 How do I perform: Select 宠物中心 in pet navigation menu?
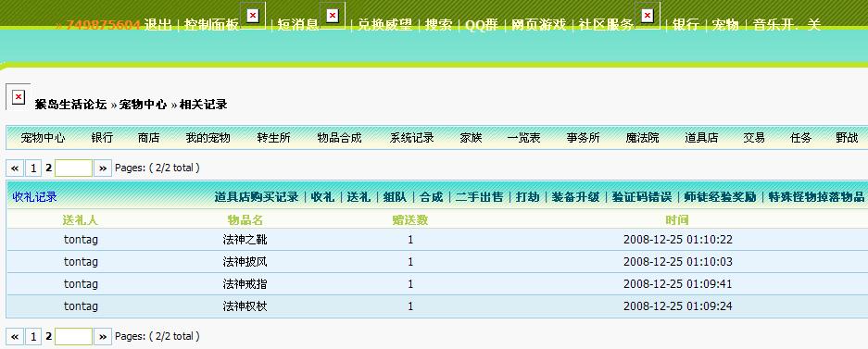coord(43,138)
